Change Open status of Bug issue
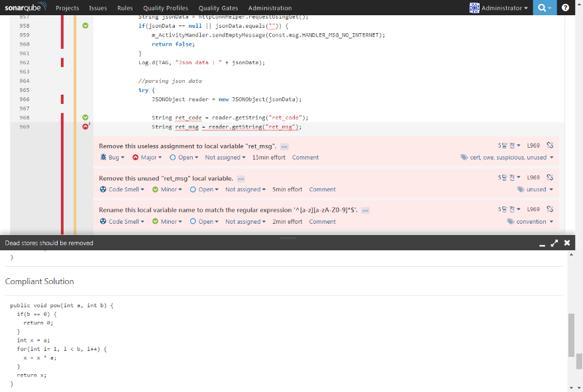583x392 pixels. tap(188, 157)
